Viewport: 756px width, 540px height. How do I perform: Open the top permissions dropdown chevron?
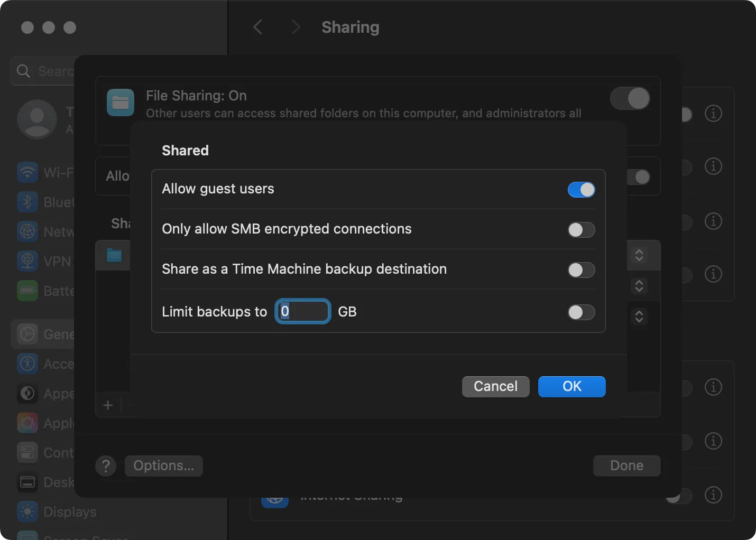point(639,255)
